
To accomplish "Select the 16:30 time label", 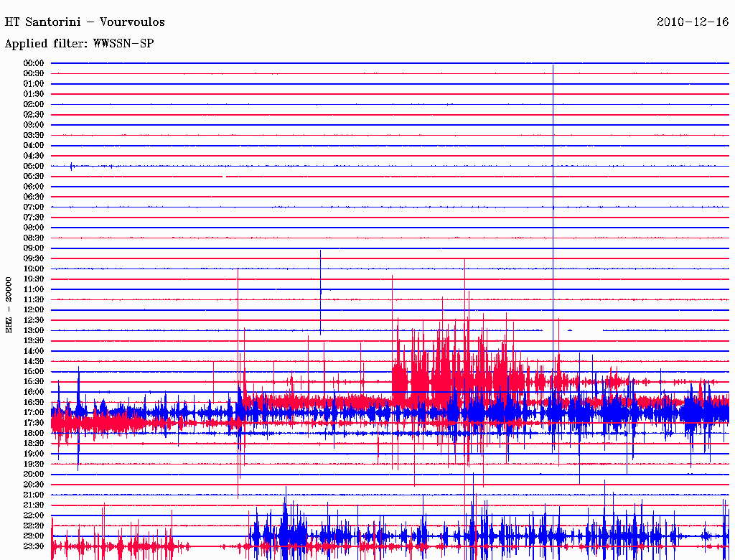I will pos(34,403).
